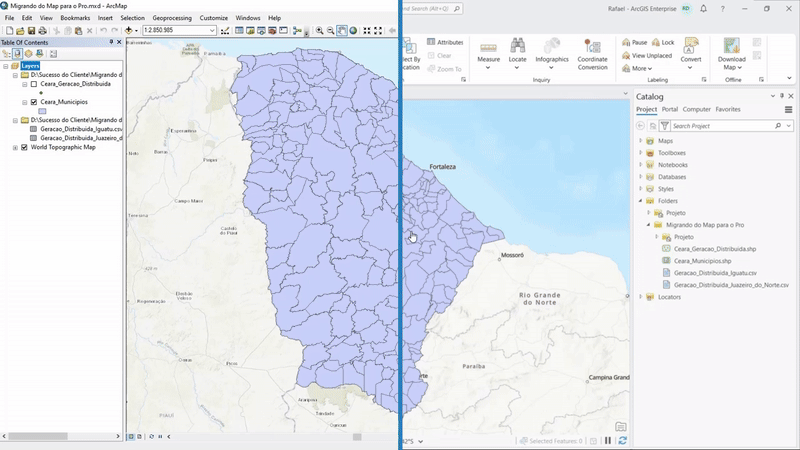Image resolution: width=800 pixels, height=450 pixels.
Task: Toggle View Unplaced labels
Action: [647, 56]
